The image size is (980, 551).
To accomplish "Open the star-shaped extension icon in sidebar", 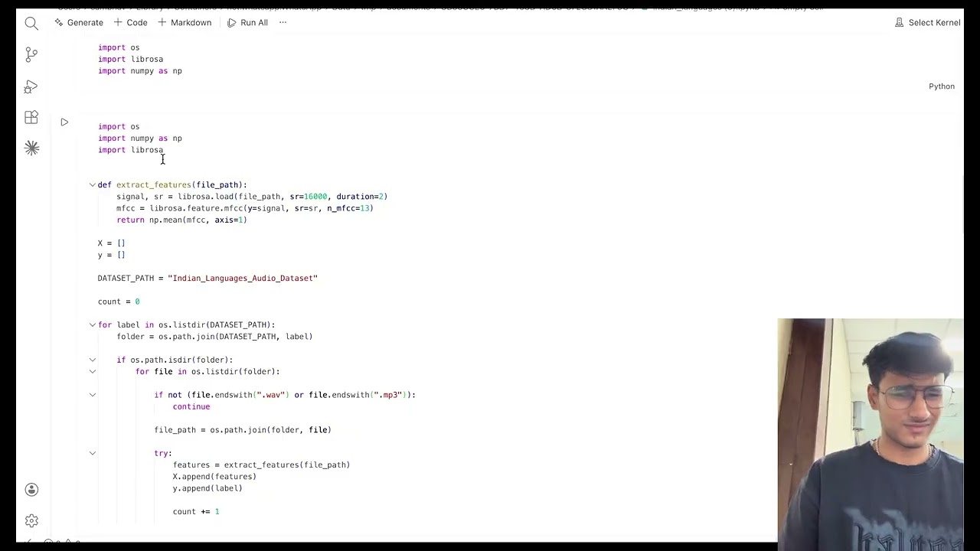I will pos(31,148).
